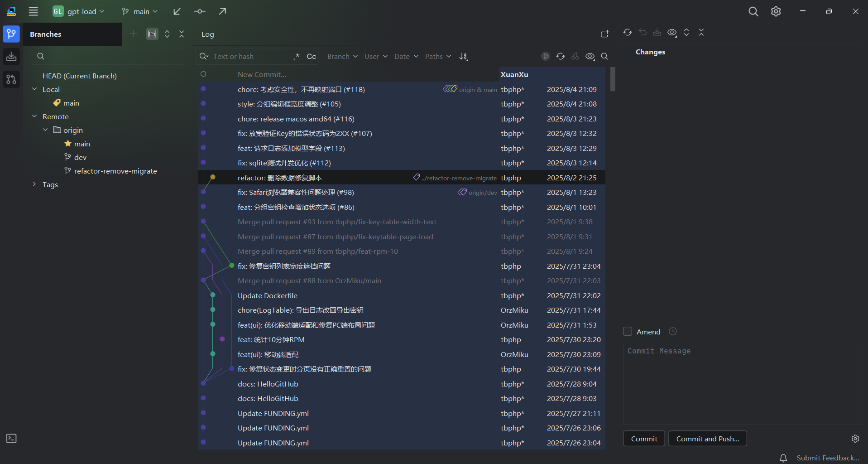Enable the Amend checkbox
Image resolution: width=868 pixels, height=464 pixels.
point(628,331)
